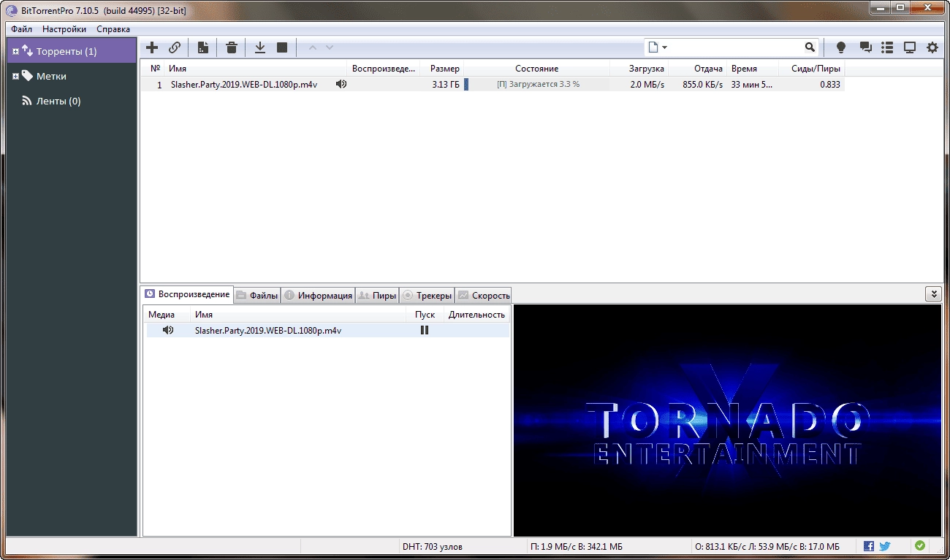Collapse the detail pane with chevron
Screen dimensions: 950x560
coord(933,294)
